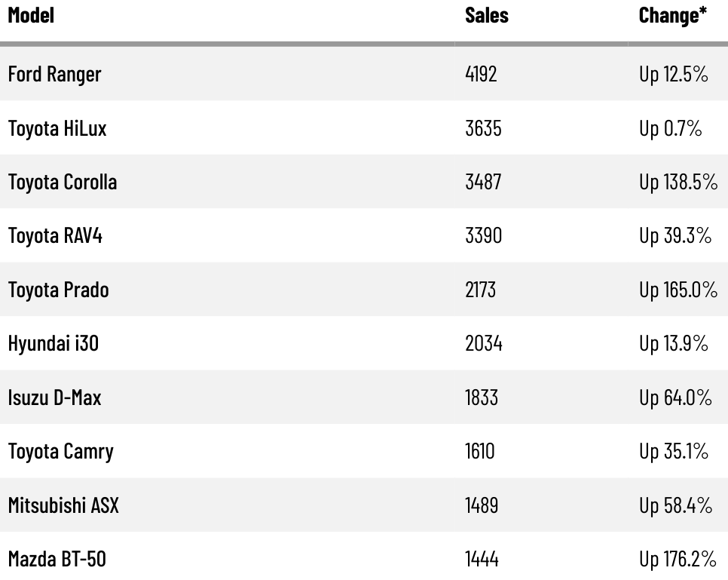Select the Toyota HiLux model cell

(x=57, y=128)
